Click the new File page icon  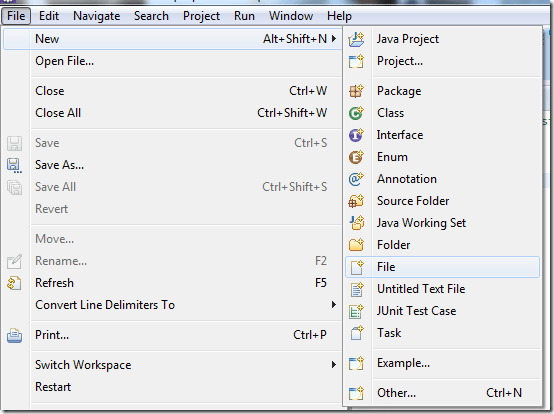click(x=357, y=267)
